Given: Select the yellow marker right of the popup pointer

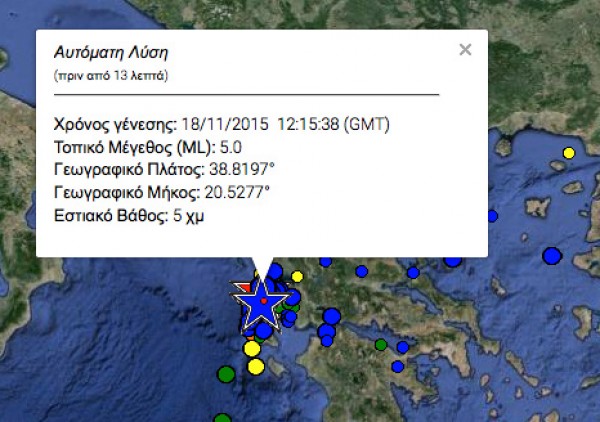Looking at the screenshot, I should tap(297, 276).
